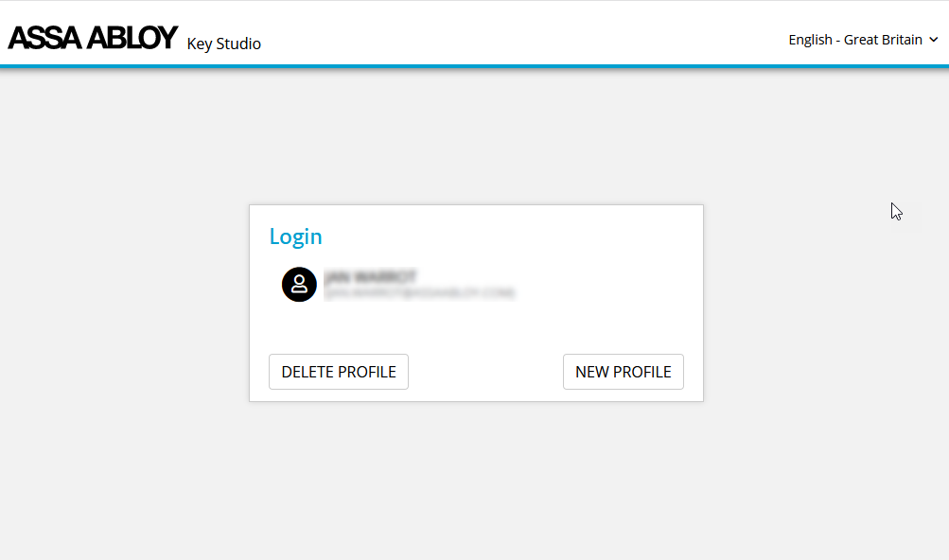Select the blurred profile name

pyautogui.click(x=369, y=277)
